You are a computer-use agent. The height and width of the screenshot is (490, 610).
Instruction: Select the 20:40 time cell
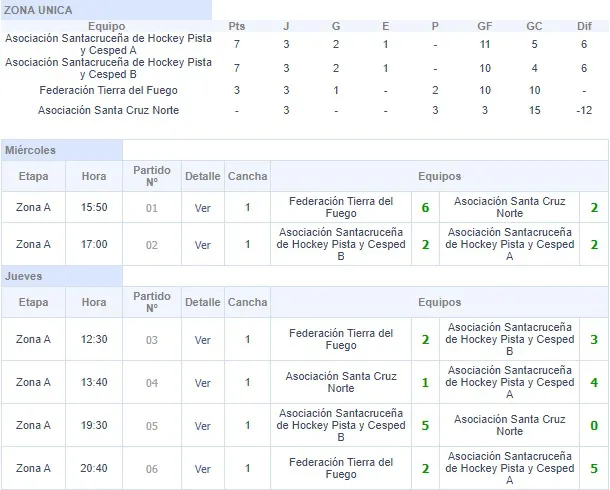pos(94,468)
